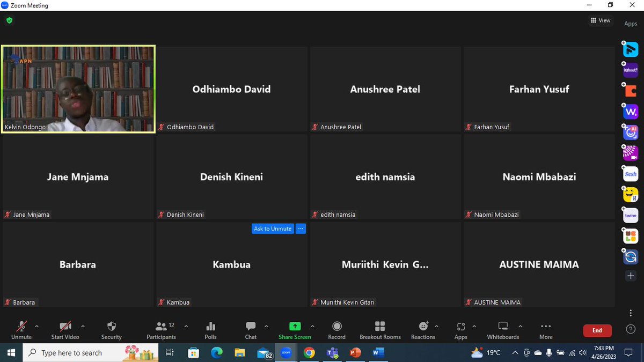Add the AI app icon from the sidebar
Screen dimensions: 644x362
point(631,132)
